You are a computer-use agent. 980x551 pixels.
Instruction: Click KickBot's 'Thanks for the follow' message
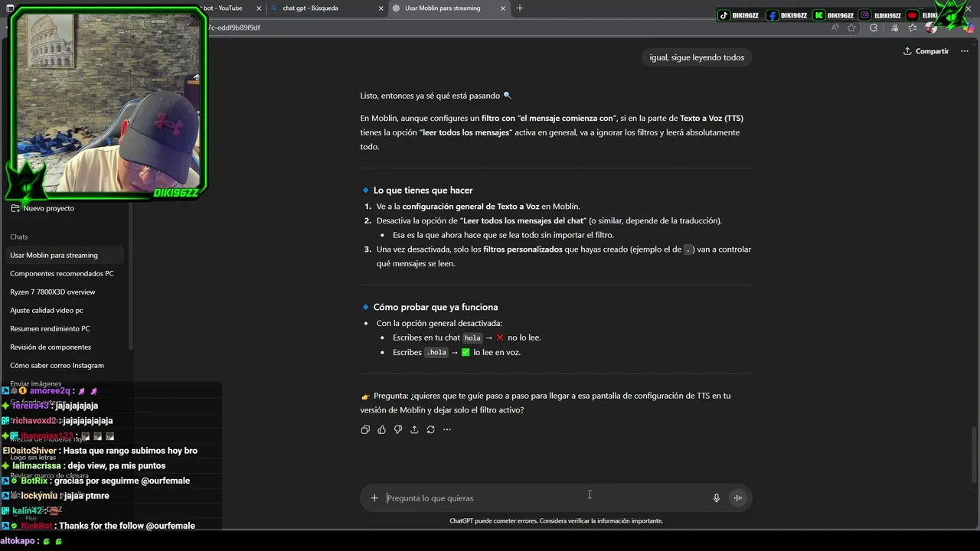[99, 526]
